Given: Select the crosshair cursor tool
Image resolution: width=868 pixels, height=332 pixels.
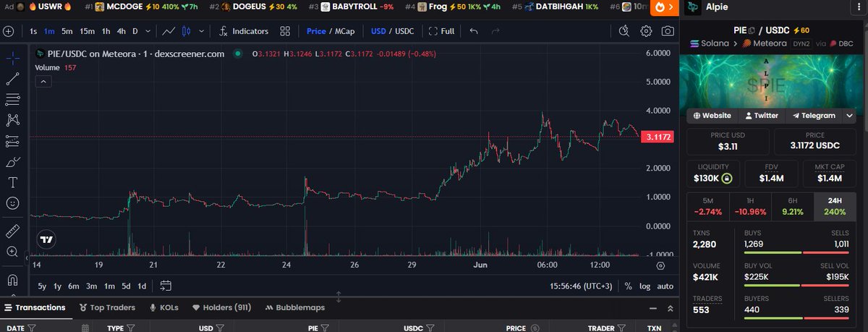Looking at the screenshot, I should pos(13,58).
